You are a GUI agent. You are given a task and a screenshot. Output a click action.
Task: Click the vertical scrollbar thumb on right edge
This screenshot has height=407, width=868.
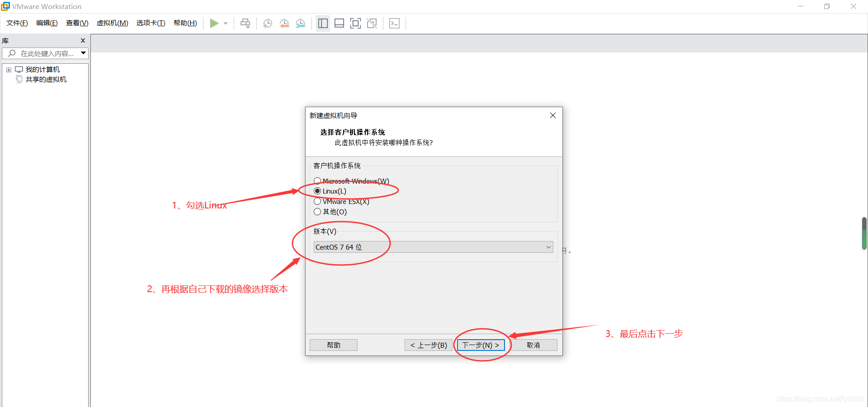(864, 233)
